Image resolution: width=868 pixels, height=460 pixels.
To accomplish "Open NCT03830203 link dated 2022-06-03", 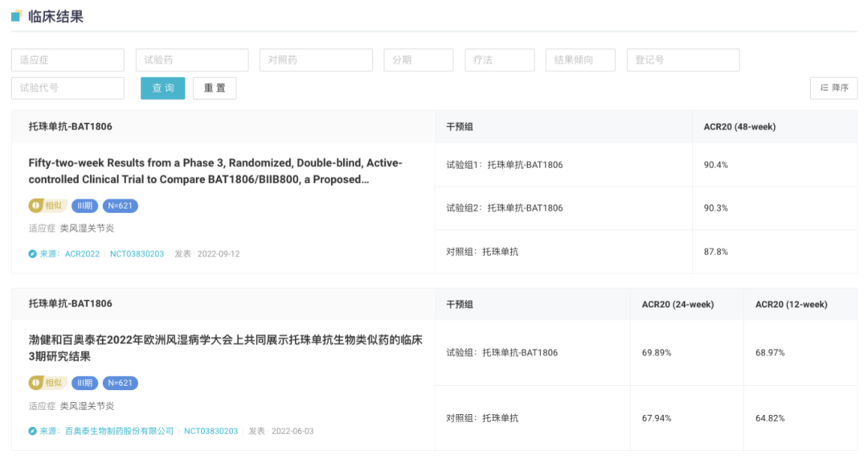I will [211, 431].
